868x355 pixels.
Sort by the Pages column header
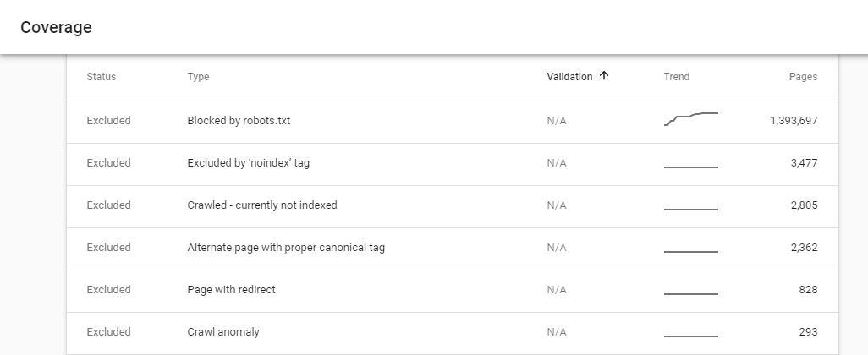(x=803, y=77)
